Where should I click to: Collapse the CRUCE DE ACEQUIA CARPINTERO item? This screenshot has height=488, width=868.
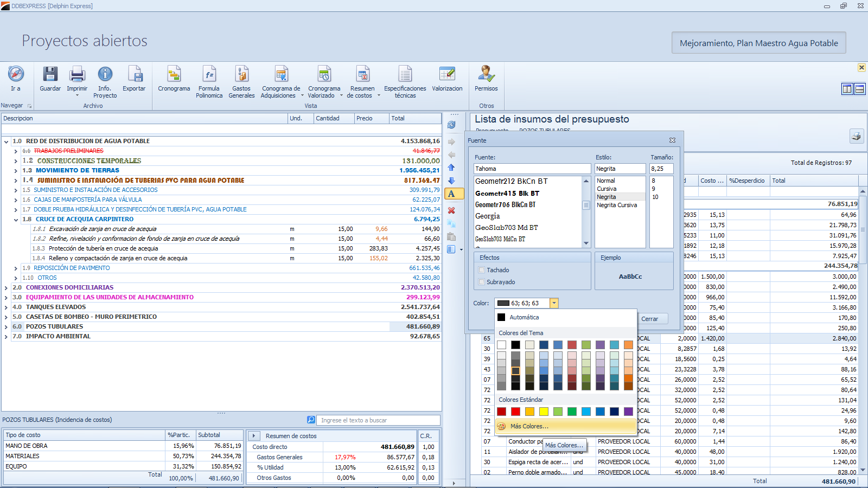(x=16, y=220)
